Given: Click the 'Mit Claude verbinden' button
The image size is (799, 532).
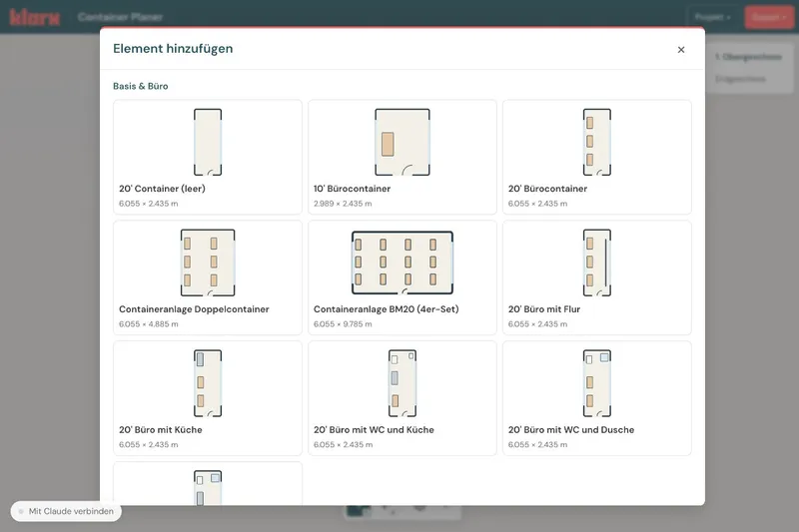Looking at the screenshot, I should (x=66, y=511).
